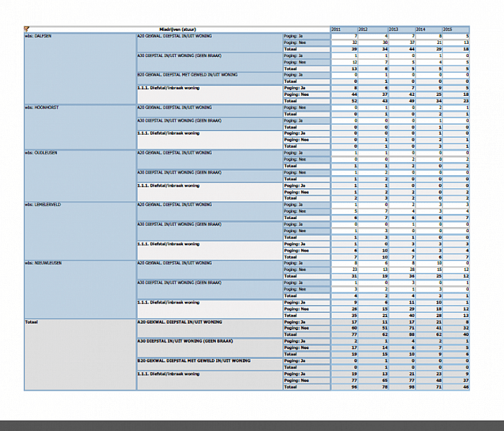Select the 2011 value 77 in the Totaal section A20 Totaal row
The height and width of the screenshot is (431, 504).
(x=354, y=334)
